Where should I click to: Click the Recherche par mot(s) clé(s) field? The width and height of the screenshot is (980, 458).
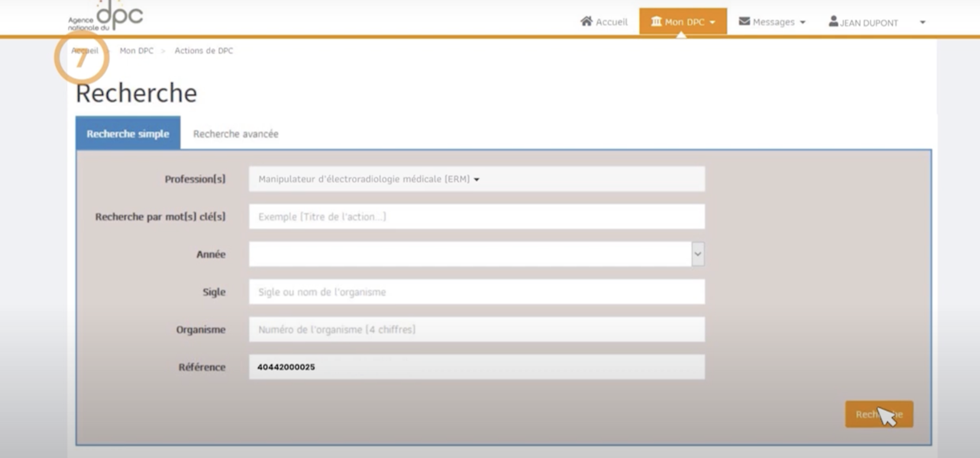pyautogui.click(x=477, y=216)
